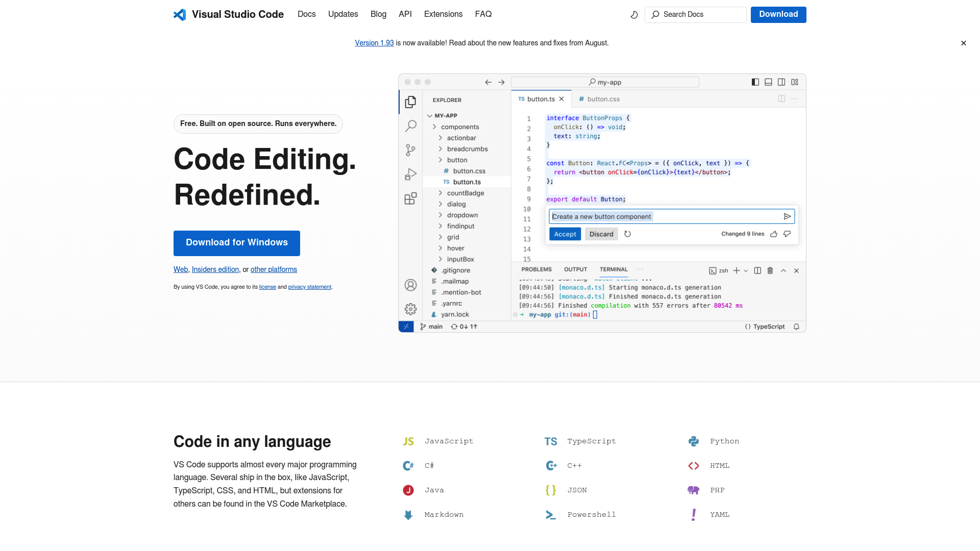Open the Insiders edition link
Viewport: 980px width, 551px height.
215,269
